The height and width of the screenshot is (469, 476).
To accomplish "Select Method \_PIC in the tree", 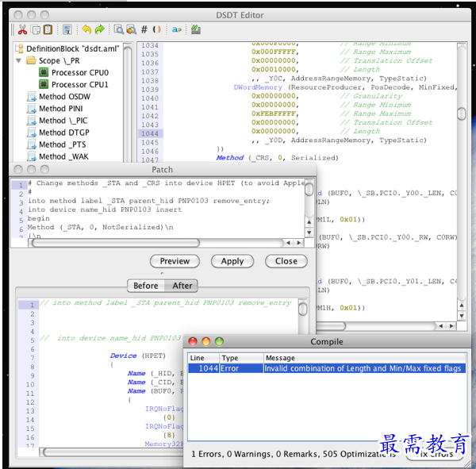I will pyautogui.click(x=63, y=121).
